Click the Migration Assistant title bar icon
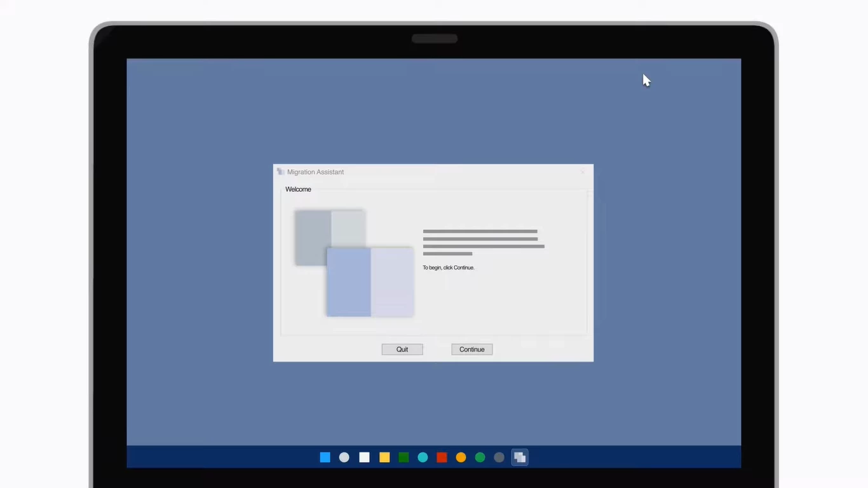 pos(280,172)
